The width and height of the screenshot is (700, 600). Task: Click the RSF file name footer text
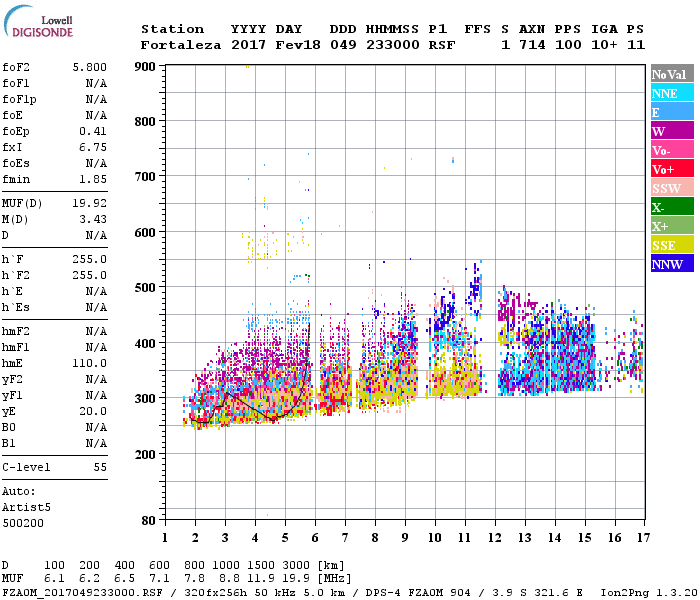tap(82, 592)
